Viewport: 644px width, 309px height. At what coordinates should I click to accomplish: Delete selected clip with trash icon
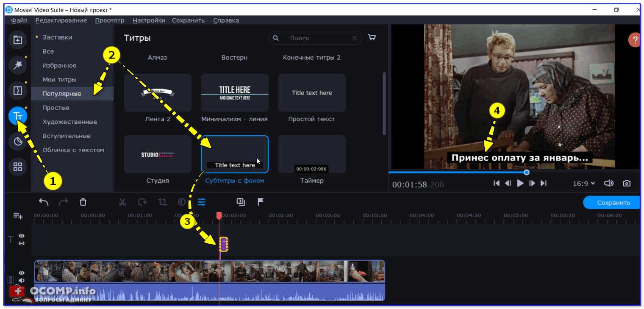83,202
